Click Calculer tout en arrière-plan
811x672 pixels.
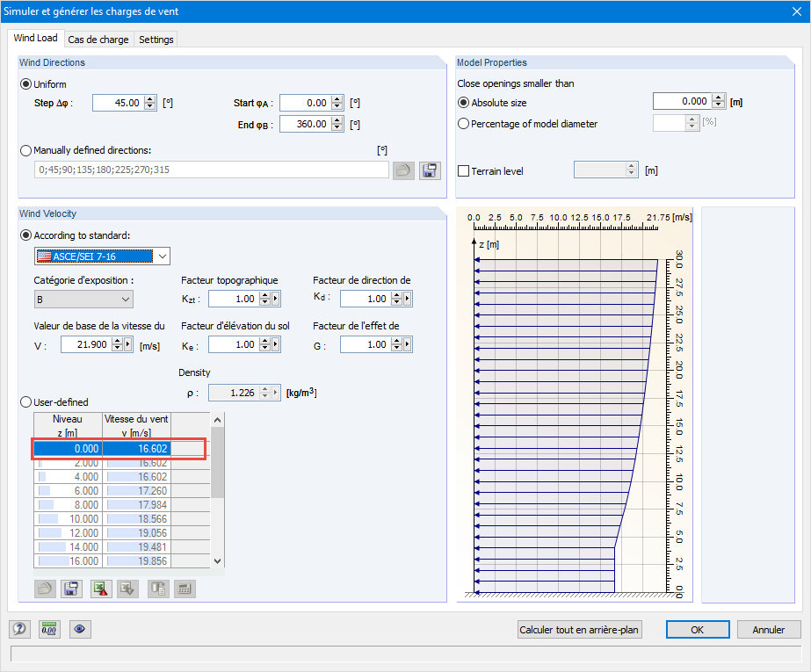click(579, 630)
